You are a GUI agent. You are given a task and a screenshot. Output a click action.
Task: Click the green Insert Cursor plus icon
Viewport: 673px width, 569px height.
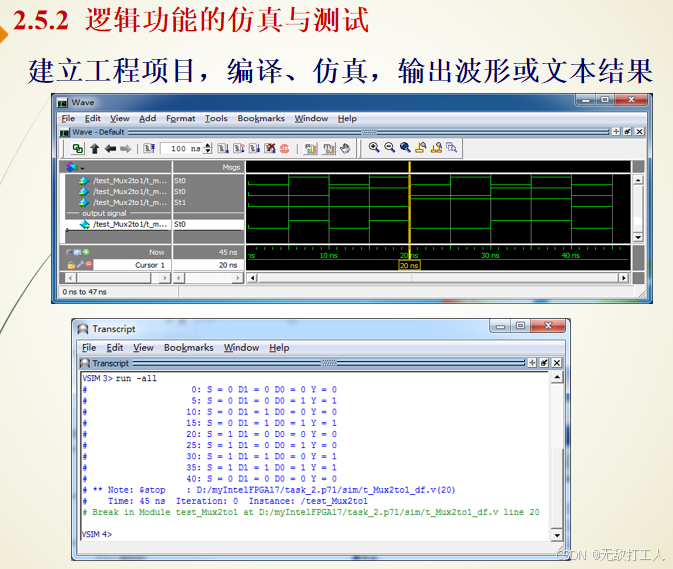click(x=86, y=252)
